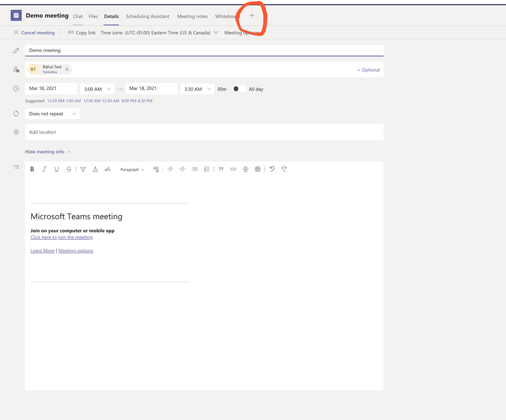
Task: Remove attendee Rahul Test
Action: pyautogui.click(x=67, y=69)
